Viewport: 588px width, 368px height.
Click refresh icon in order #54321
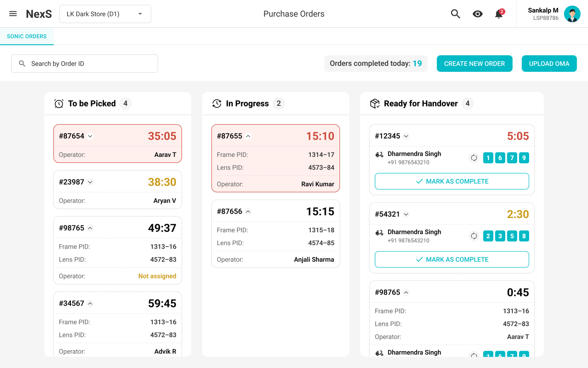coord(474,236)
